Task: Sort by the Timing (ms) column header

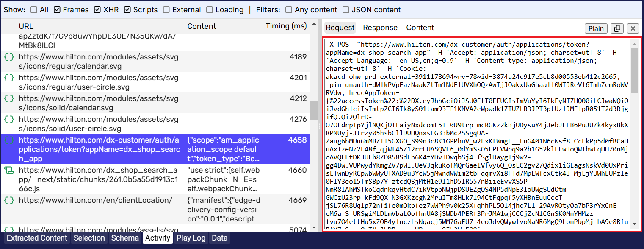Action: pyautogui.click(x=286, y=26)
